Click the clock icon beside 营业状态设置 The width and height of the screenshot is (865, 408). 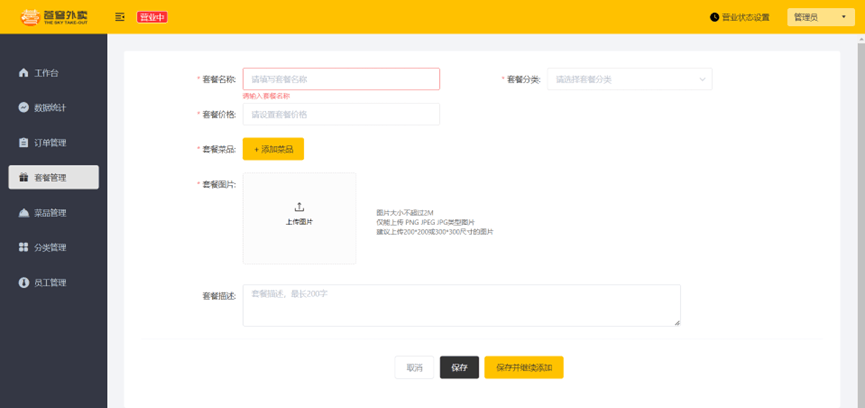click(714, 17)
